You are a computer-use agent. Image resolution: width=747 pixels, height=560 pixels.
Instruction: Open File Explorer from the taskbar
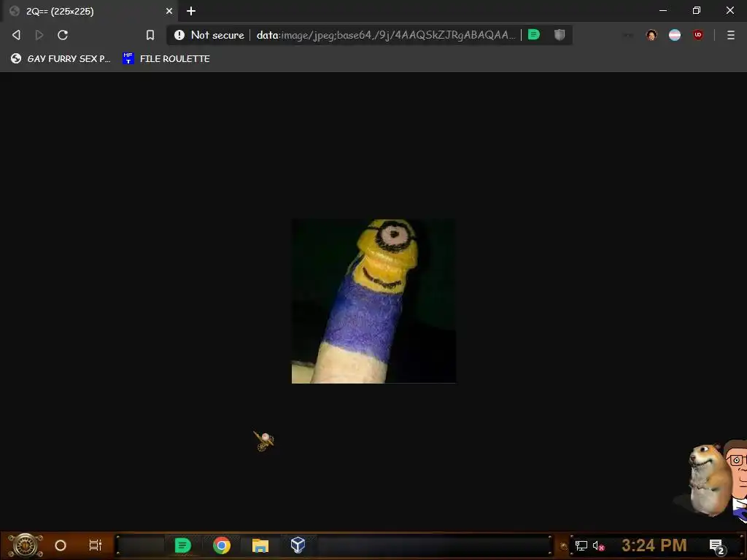click(260, 545)
